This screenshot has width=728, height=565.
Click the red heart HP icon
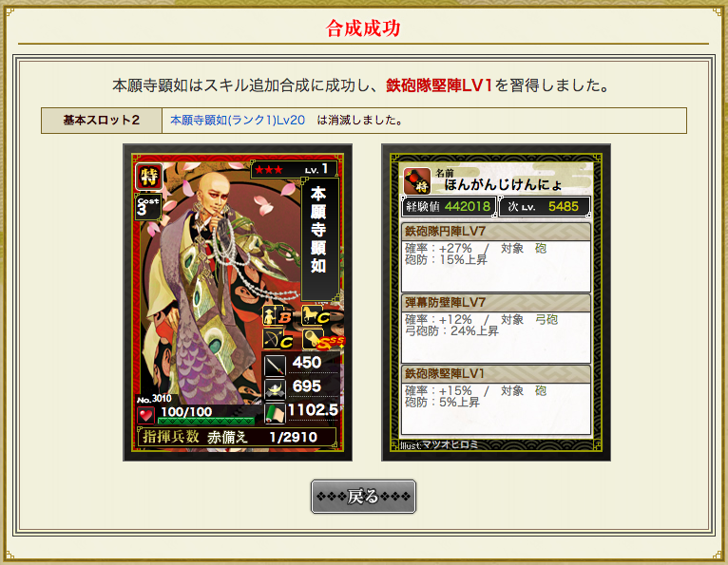click(x=146, y=415)
